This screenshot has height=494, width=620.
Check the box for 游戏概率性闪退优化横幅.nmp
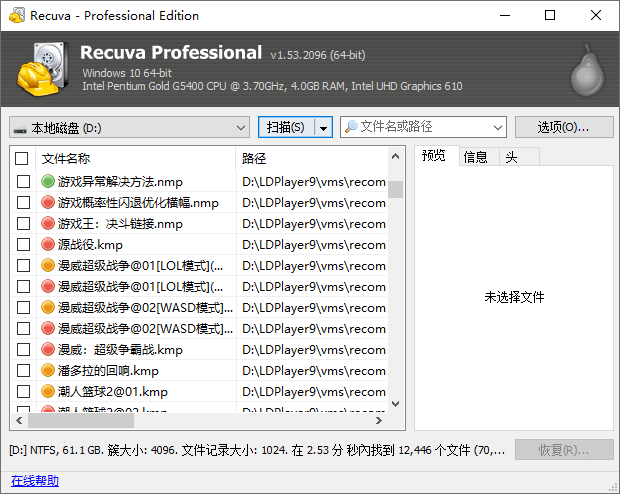coord(23,203)
